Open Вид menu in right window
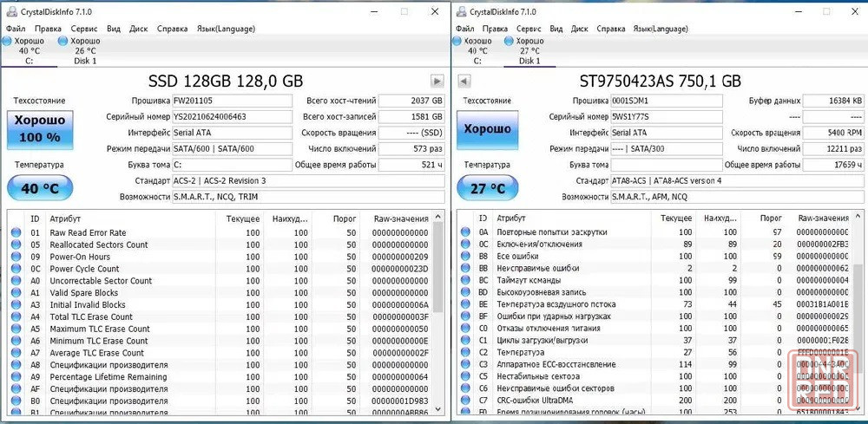 [556, 29]
